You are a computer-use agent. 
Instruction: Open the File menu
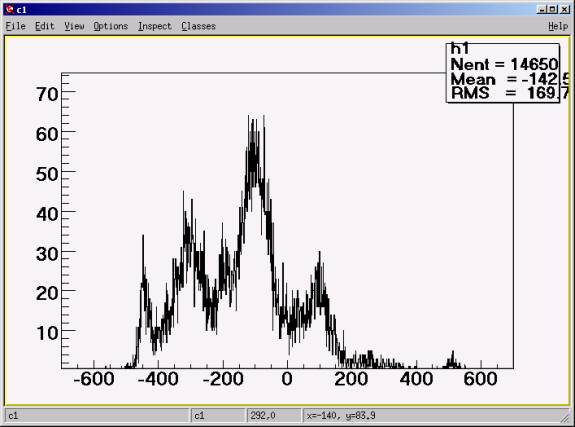click(x=15, y=26)
